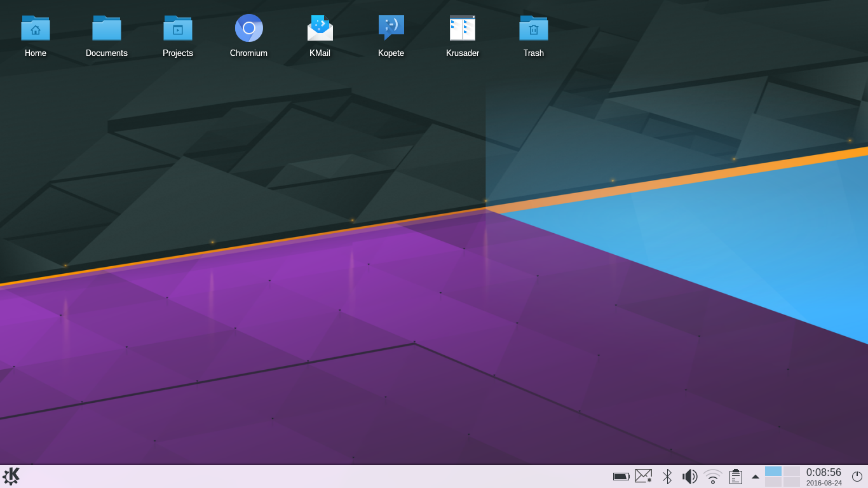
Task: Expand hidden system tray icons arrow
Action: click(756, 477)
